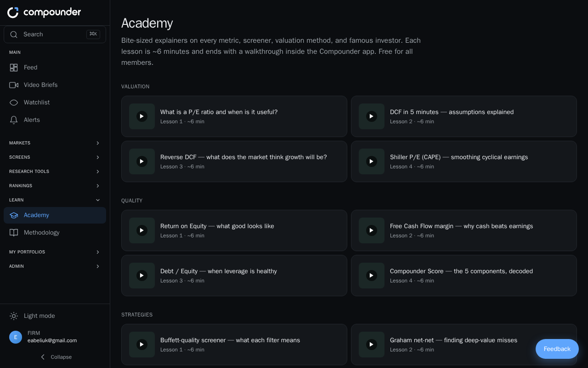Click the ⌘K shortcut badge

click(93, 34)
